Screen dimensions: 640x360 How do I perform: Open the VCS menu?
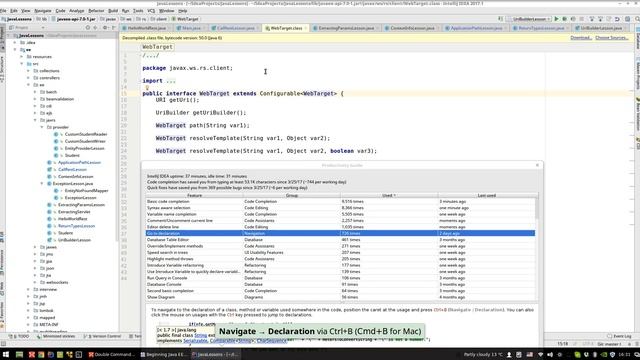click(x=151, y=11)
